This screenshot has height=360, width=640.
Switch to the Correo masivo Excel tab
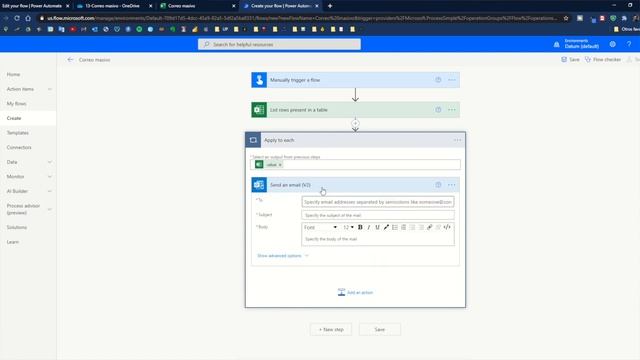coord(198,6)
